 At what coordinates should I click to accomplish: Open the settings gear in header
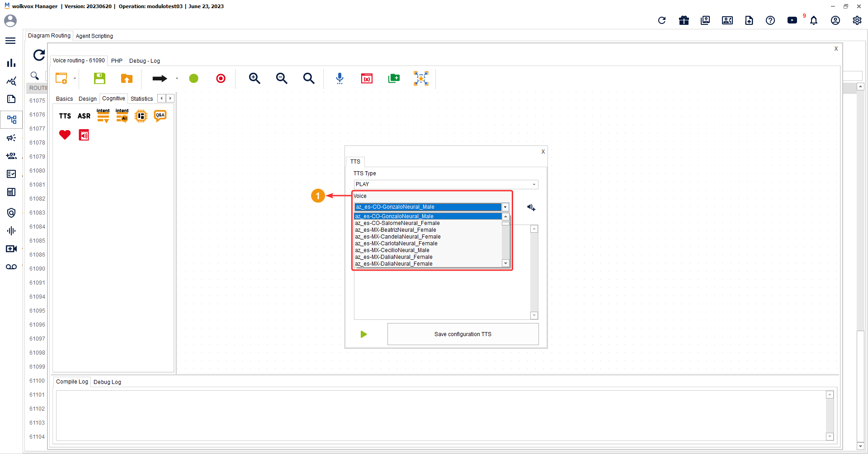click(857, 20)
